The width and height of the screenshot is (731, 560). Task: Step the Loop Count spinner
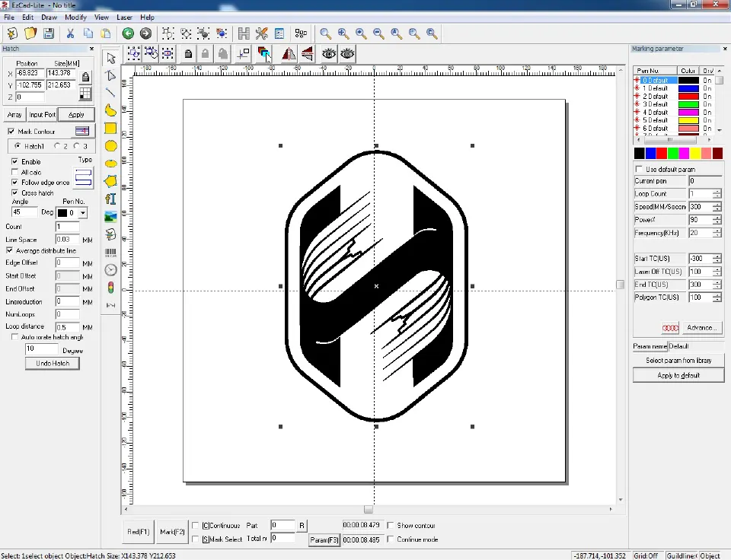(x=717, y=194)
